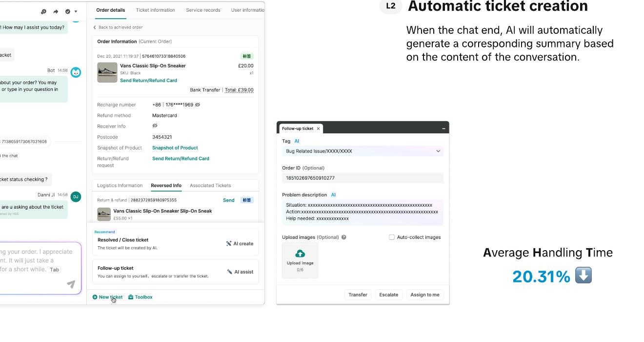Open the User information tab
This screenshot has width=644, height=342.
click(248, 10)
